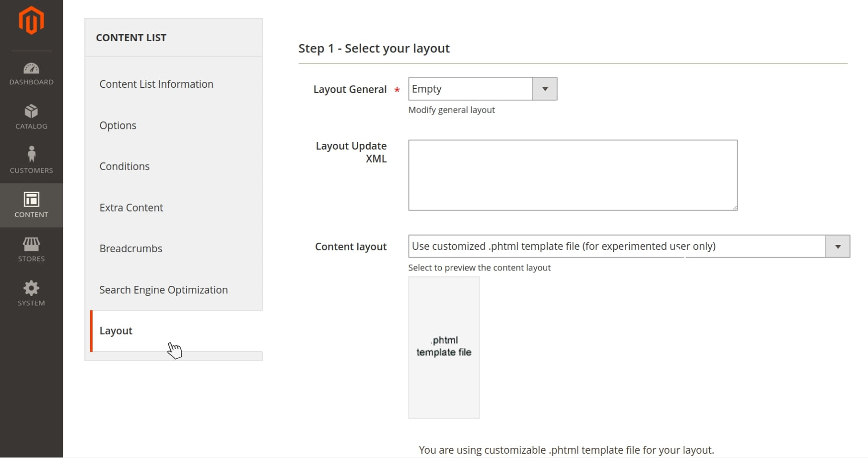The image size is (868, 458).
Task: Switch to the Content List Information tab
Action: pos(156,84)
